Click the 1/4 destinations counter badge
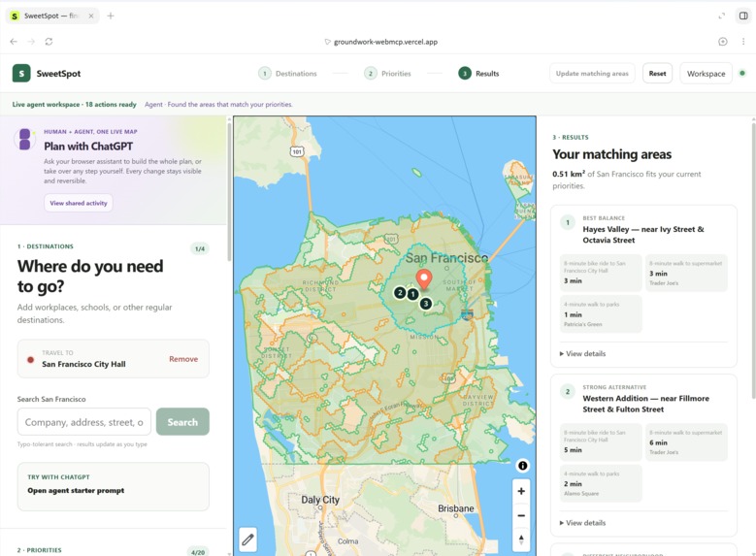This screenshot has width=756, height=556. pos(200,248)
